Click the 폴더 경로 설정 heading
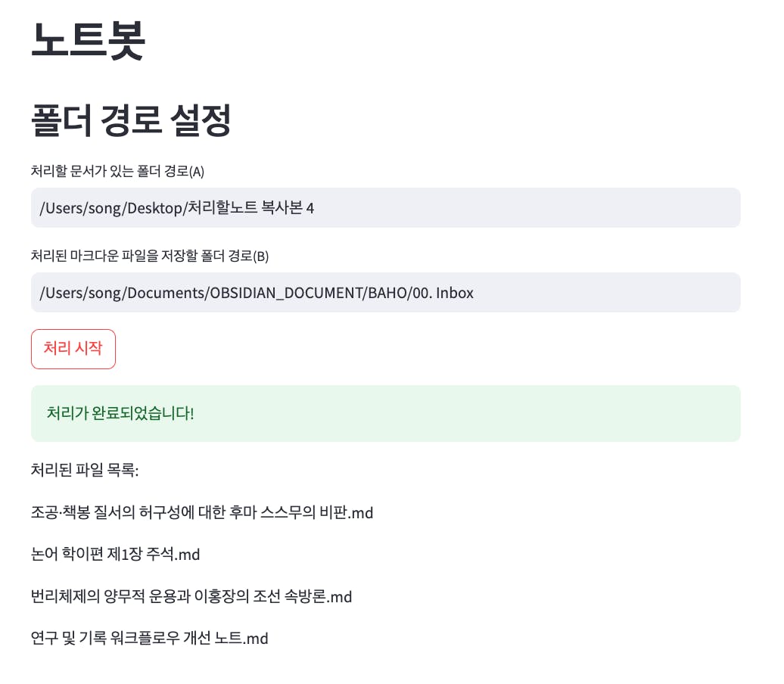The height and width of the screenshot is (684, 784). click(131, 120)
